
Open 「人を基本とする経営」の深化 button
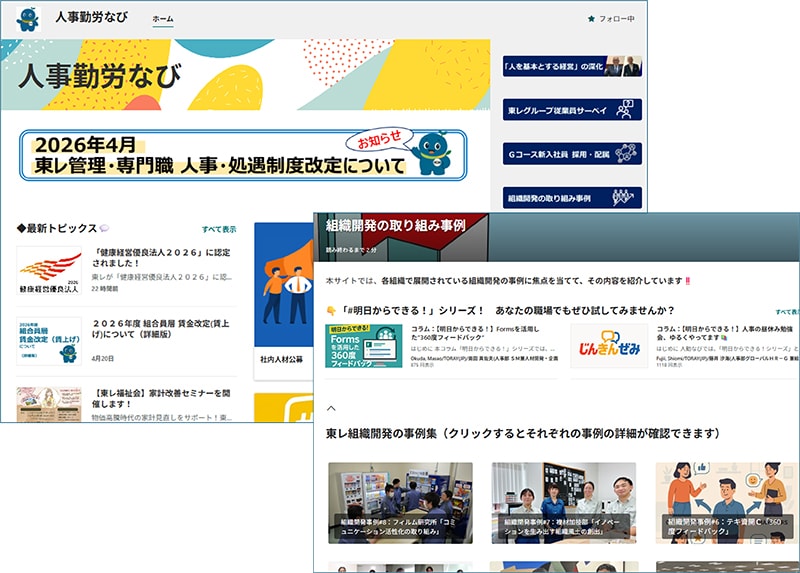[x=572, y=66]
